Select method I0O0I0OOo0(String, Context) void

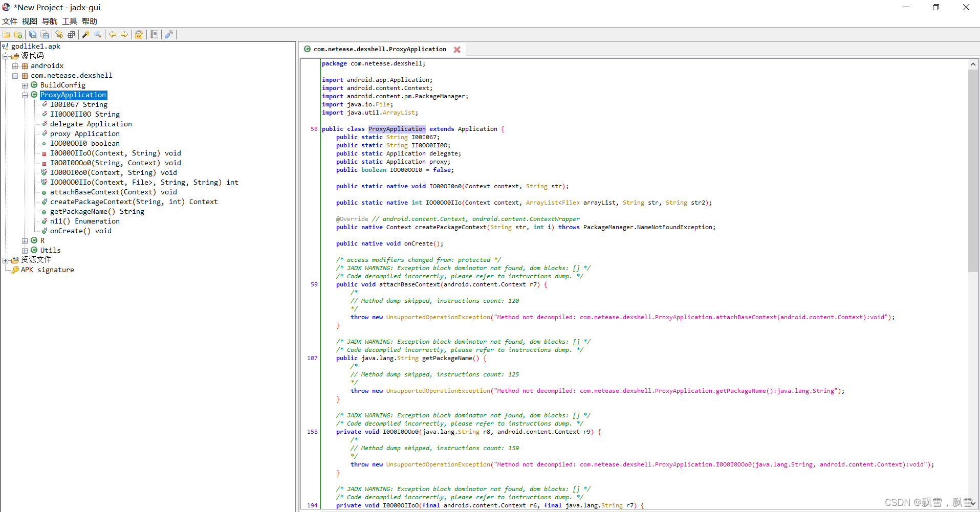coord(116,163)
